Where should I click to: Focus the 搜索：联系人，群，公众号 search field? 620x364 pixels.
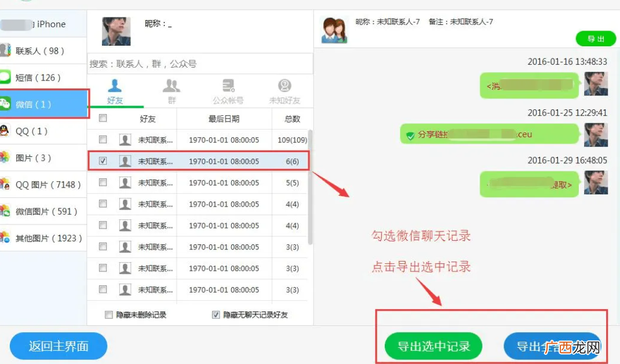(x=200, y=64)
